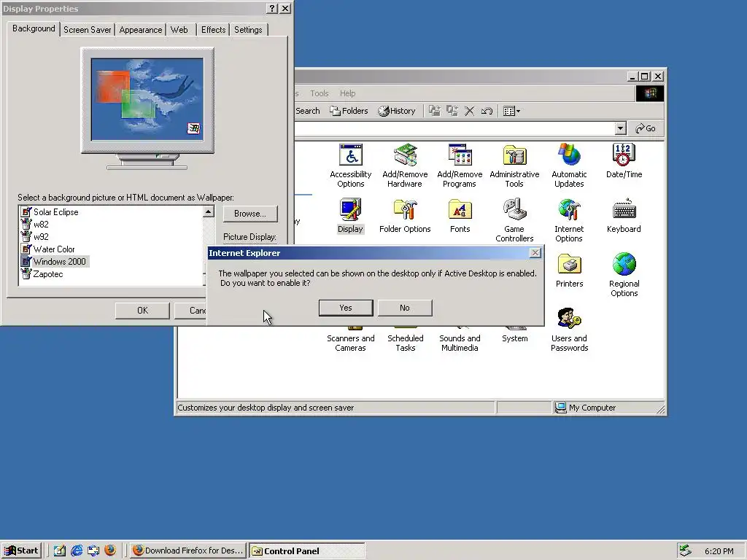
Task: Switch to Download Firefox taskbar button
Action: [188, 551]
